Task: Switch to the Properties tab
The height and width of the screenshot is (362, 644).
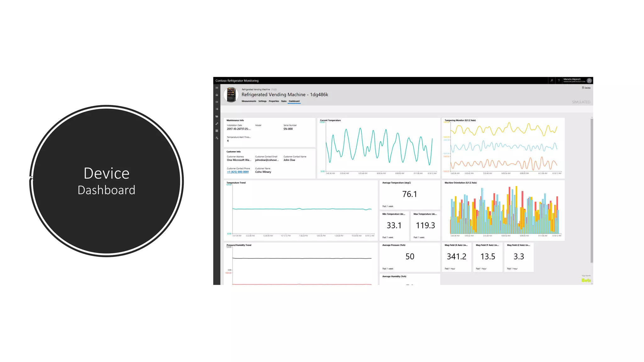Action: point(274,101)
